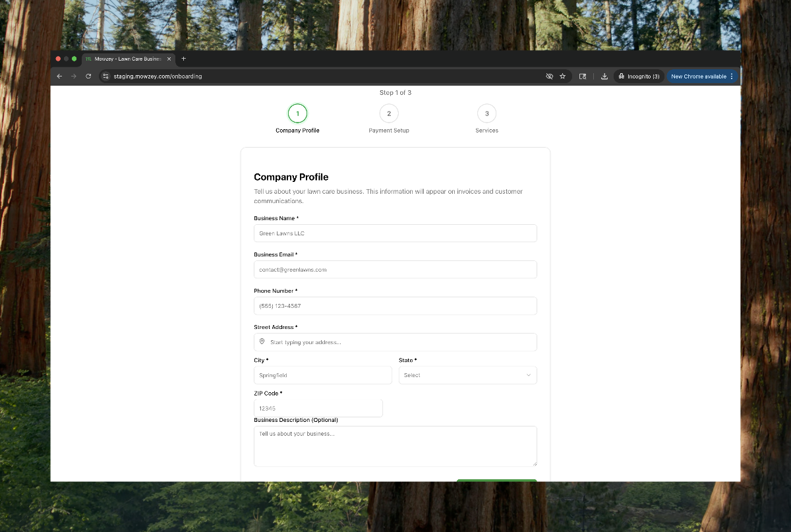Image resolution: width=791 pixels, height=532 pixels.
Task: Open the site information icon in address bar
Action: pyautogui.click(x=105, y=76)
